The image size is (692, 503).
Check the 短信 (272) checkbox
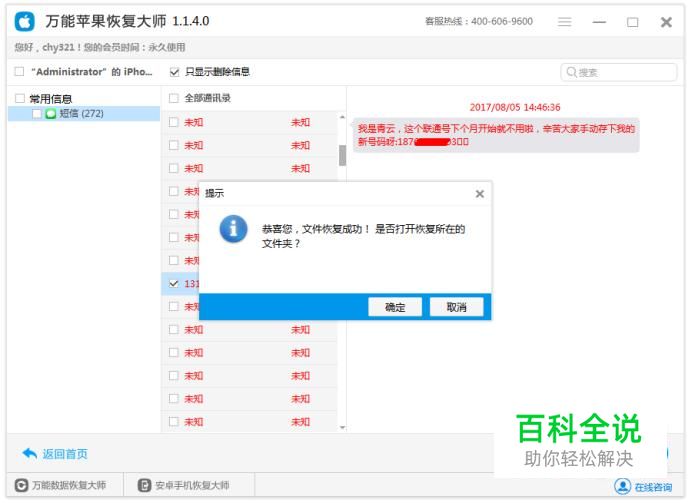[37, 114]
